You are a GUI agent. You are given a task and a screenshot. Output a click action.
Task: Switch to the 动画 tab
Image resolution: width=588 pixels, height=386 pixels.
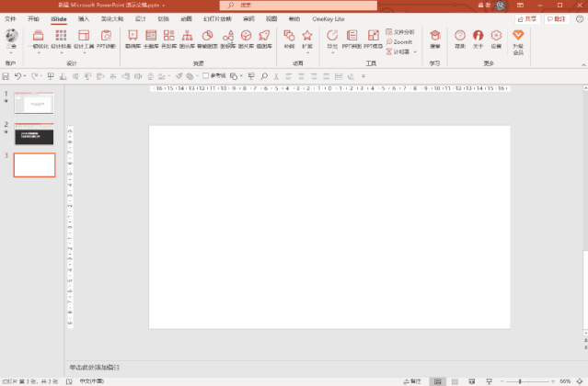coord(187,18)
